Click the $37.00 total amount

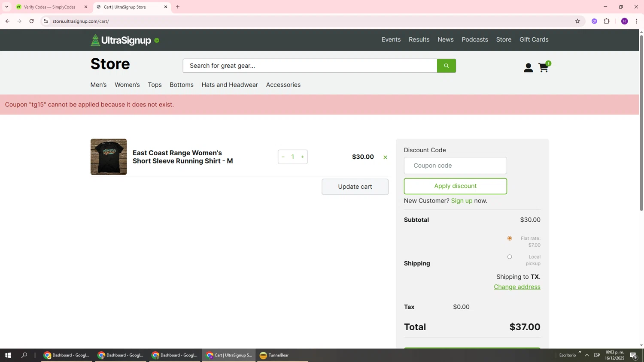[x=525, y=327]
